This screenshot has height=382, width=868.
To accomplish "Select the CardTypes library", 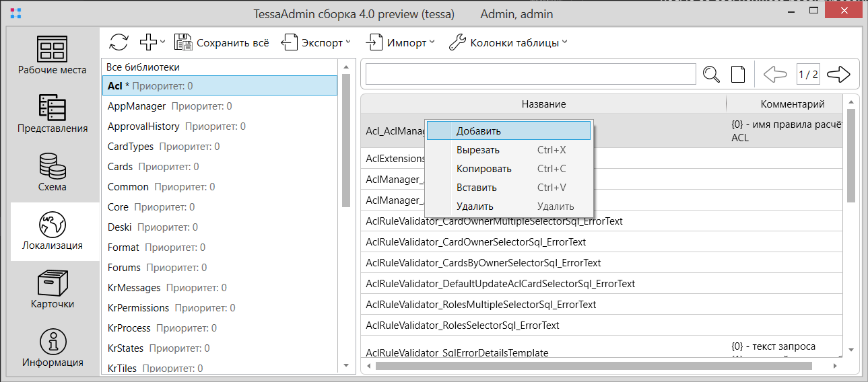I will 220,147.
